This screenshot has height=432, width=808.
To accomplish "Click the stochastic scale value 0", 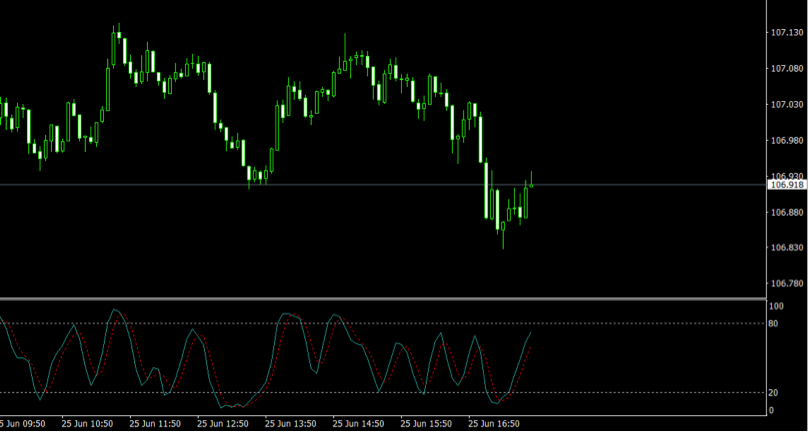I will pos(771,410).
